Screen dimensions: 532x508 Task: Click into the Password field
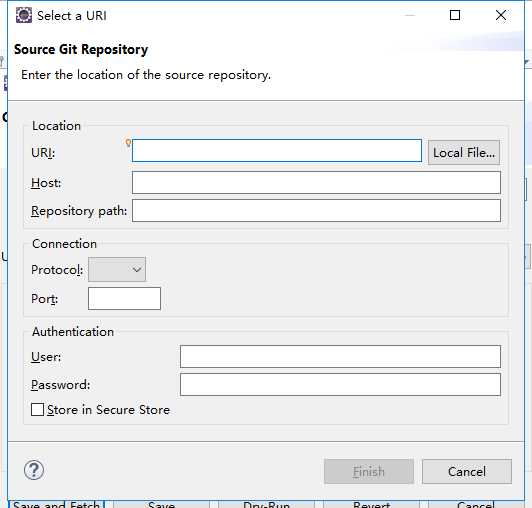[340, 385]
